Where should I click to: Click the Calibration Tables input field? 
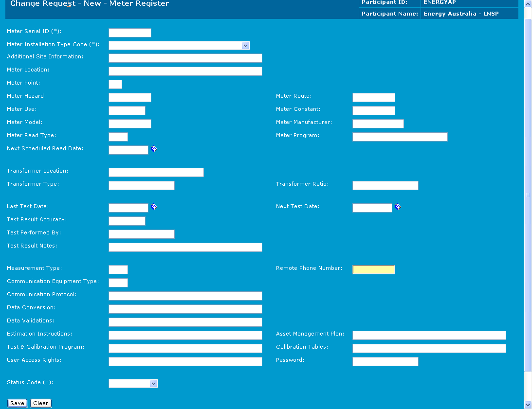[429, 349]
